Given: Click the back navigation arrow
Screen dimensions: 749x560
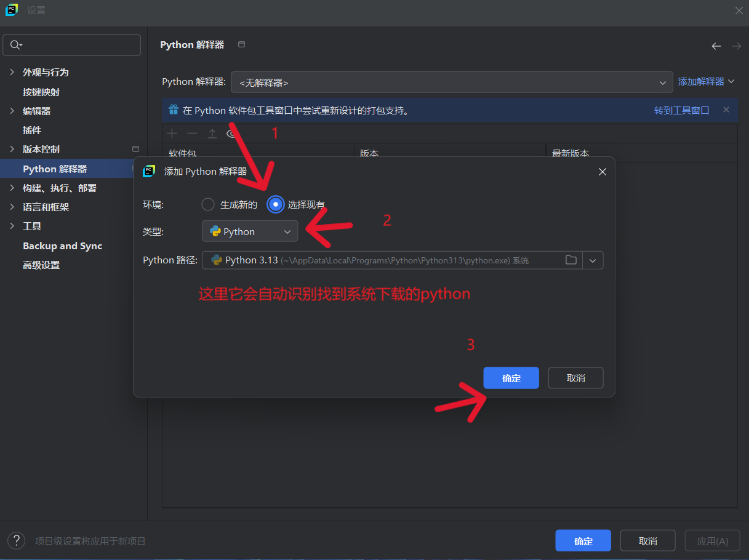Looking at the screenshot, I should (x=716, y=46).
